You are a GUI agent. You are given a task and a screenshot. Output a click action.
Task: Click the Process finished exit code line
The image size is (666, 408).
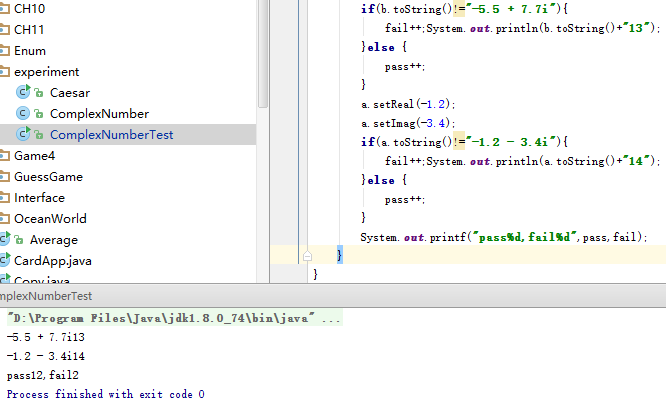pos(105,394)
